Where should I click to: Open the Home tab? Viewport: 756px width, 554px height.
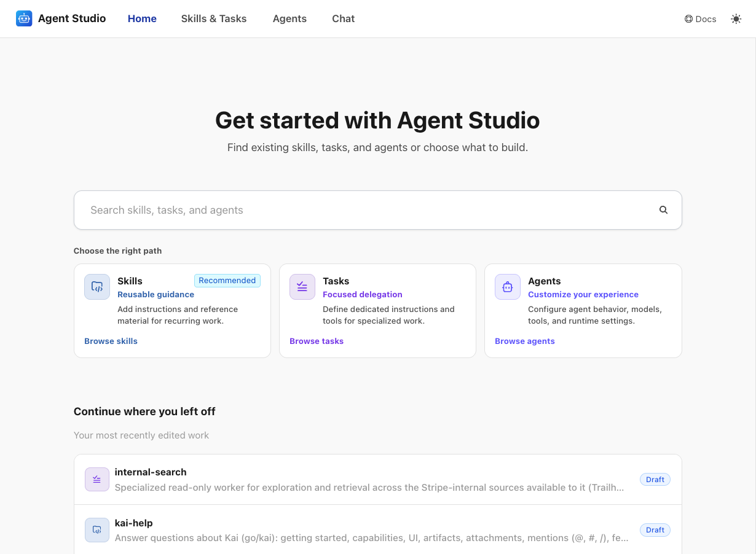(x=142, y=18)
